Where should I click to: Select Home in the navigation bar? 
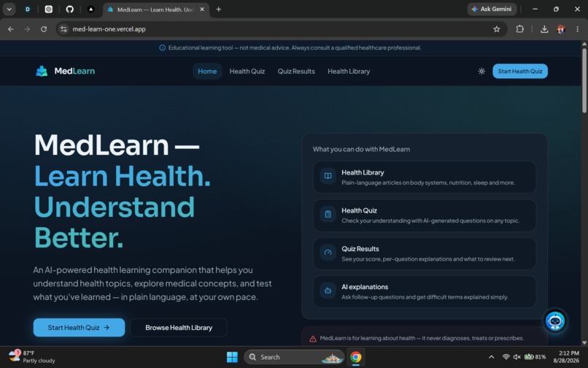pos(207,72)
